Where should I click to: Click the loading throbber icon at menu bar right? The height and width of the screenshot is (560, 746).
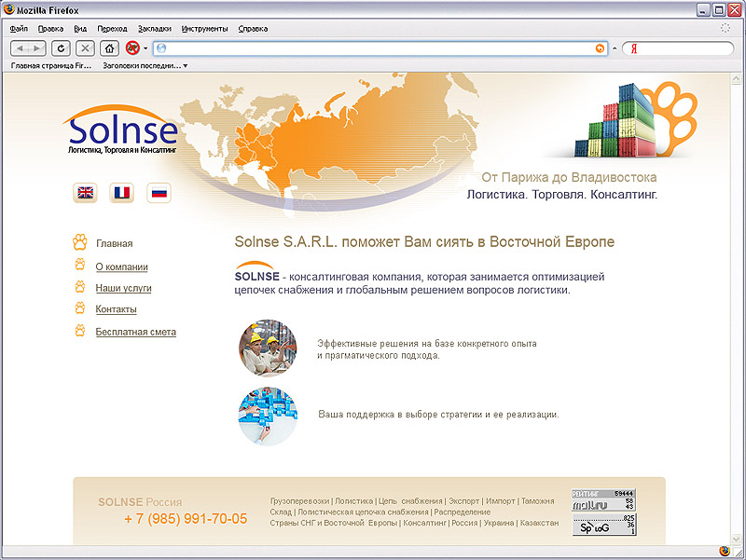(725, 28)
